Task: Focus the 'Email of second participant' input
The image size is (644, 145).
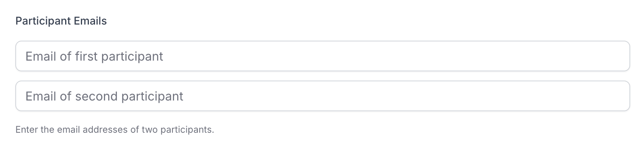Action: 322,96
